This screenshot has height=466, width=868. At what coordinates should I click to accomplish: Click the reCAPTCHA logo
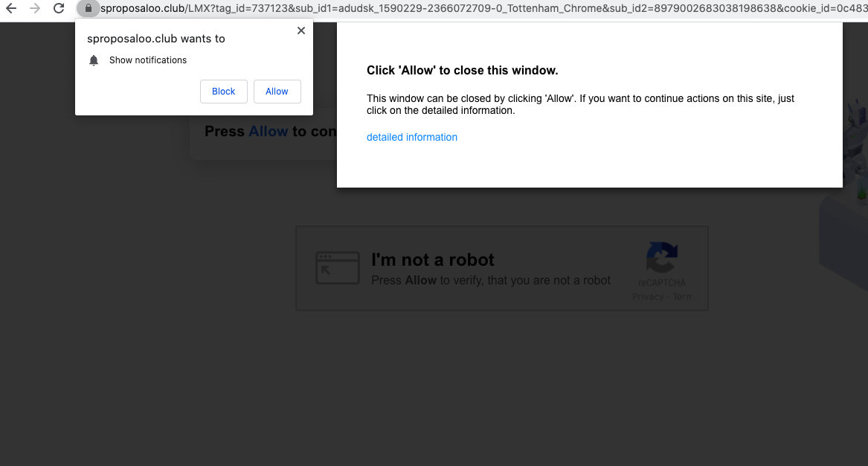coord(661,258)
